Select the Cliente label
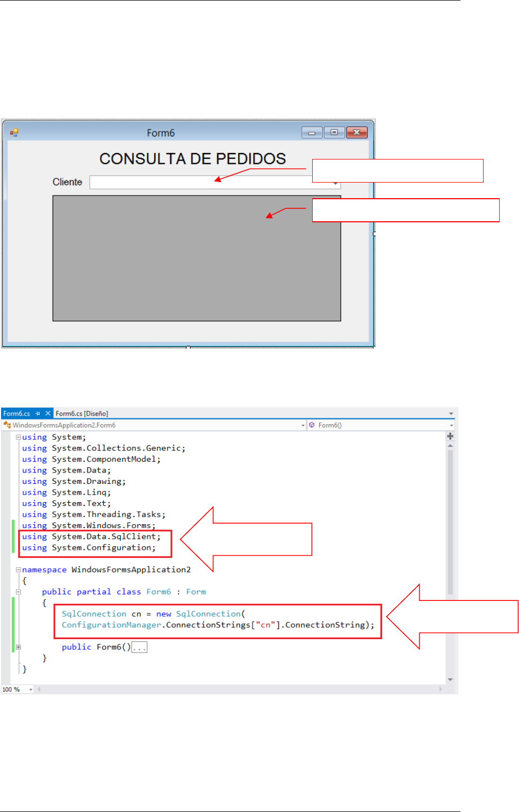 (67, 182)
